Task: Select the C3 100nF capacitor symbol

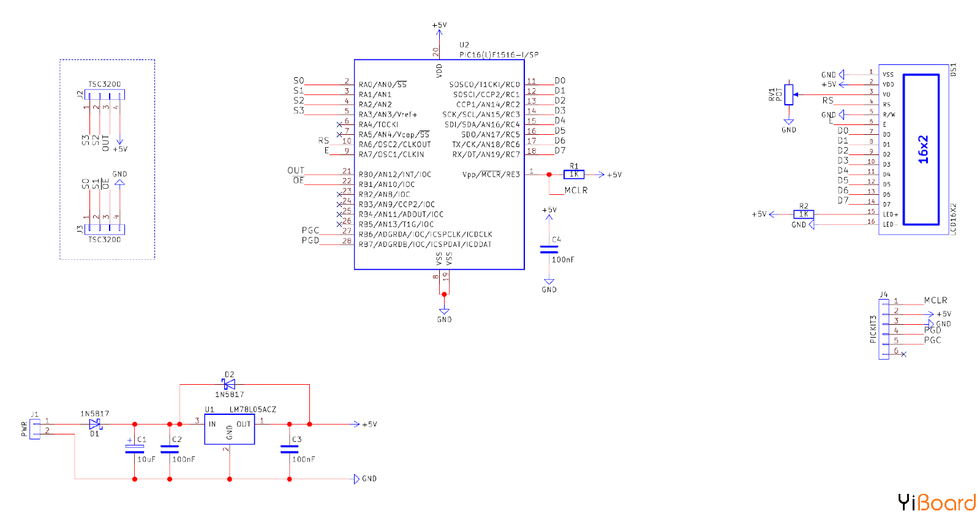Action: (x=290, y=449)
